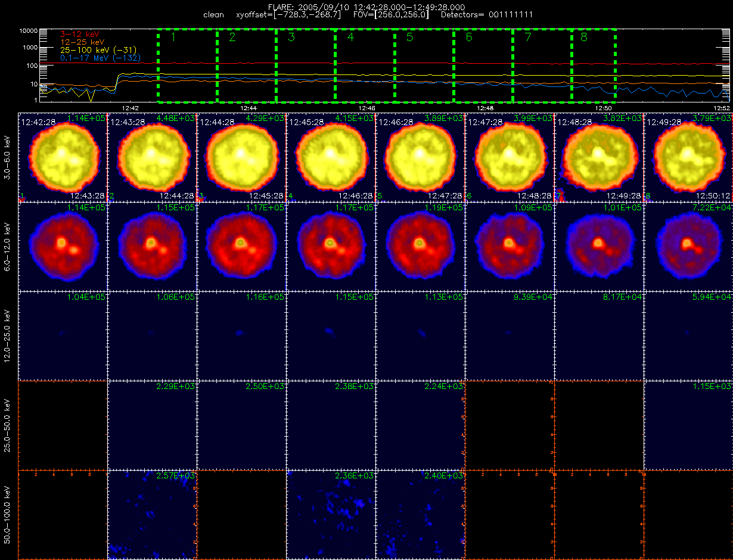Image resolution: width=733 pixels, height=560 pixels.
Task: Open the 25-50 keV image with peak 2.50E+03
Action: 241,425
